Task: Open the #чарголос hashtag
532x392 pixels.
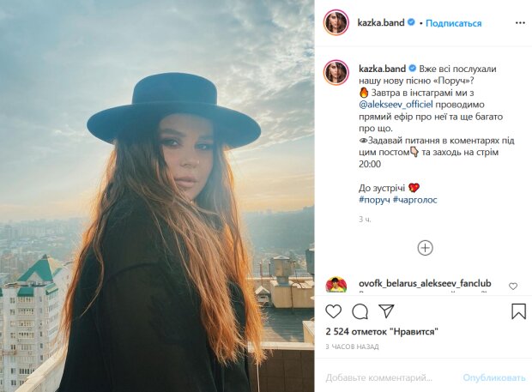Action: [x=416, y=201]
